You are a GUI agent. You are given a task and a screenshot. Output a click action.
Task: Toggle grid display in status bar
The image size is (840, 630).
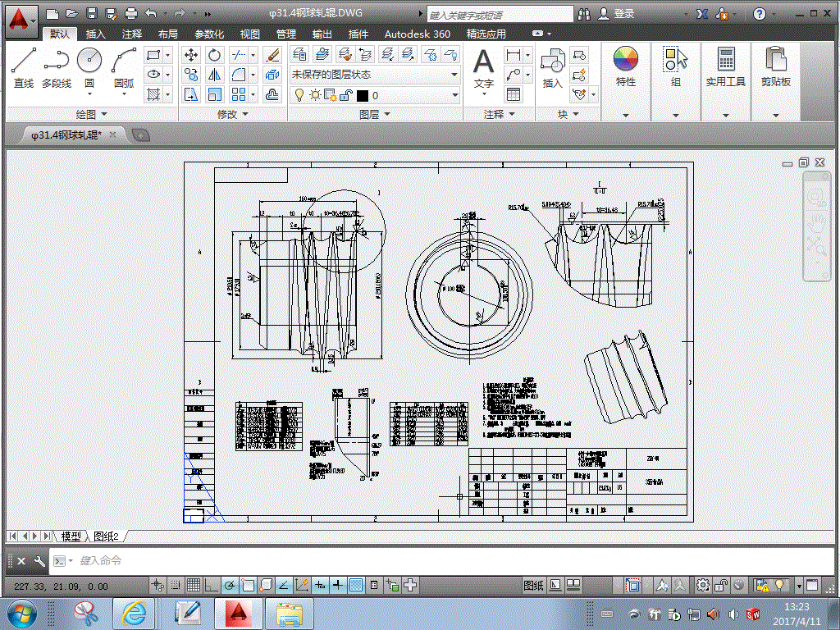point(194,585)
